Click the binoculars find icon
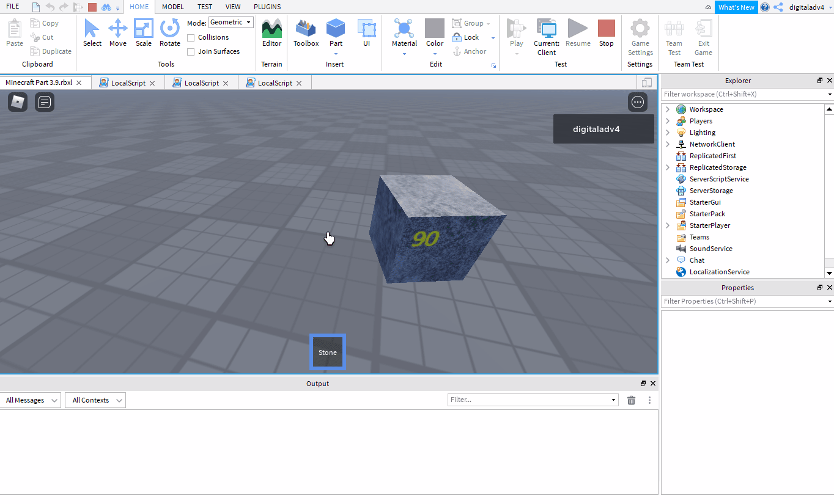 (x=106, y=7)
